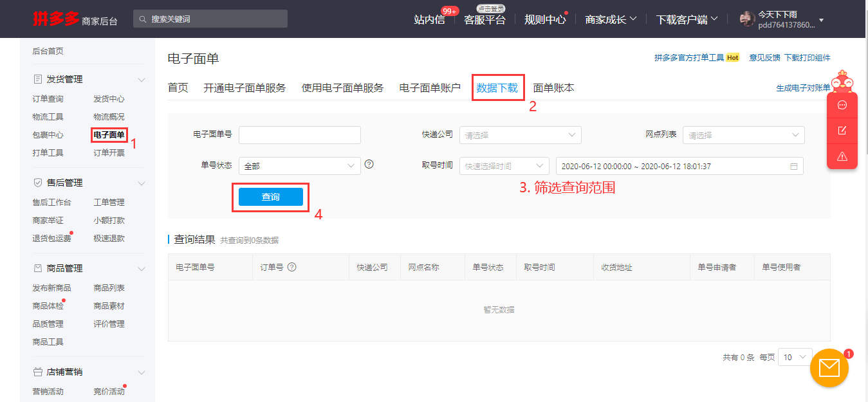The image size is (868, 402).
Task: Collapse the 售后管理 section
Action: coord(142,183)
